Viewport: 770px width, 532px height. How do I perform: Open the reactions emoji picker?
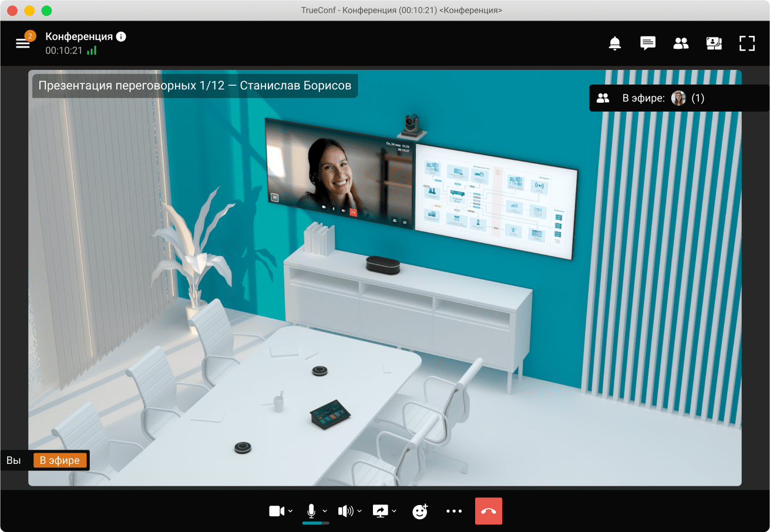[x=420, y=511]
